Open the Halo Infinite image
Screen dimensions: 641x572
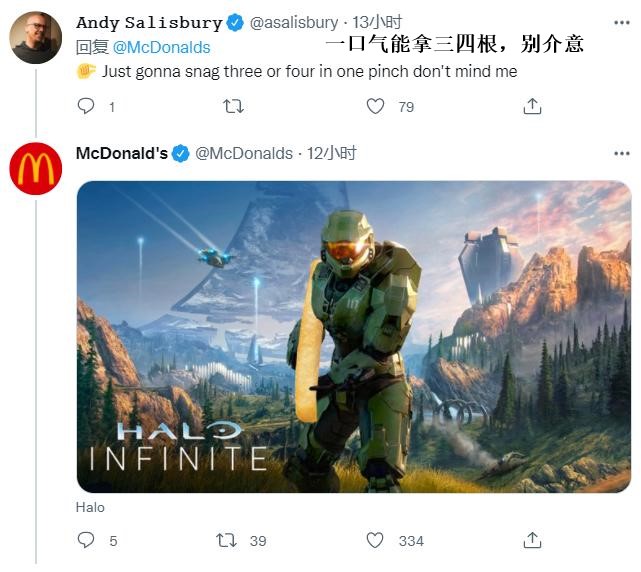[353, 336]
